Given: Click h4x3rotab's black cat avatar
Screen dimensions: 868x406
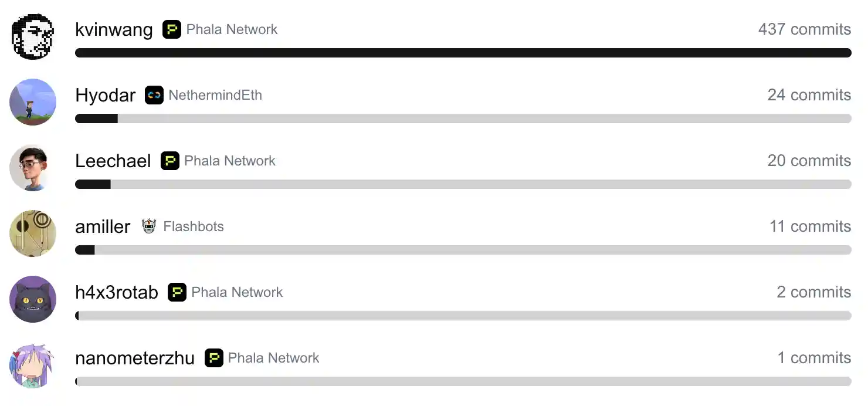Looking at the screenshot, I should [x=33, y=299].
